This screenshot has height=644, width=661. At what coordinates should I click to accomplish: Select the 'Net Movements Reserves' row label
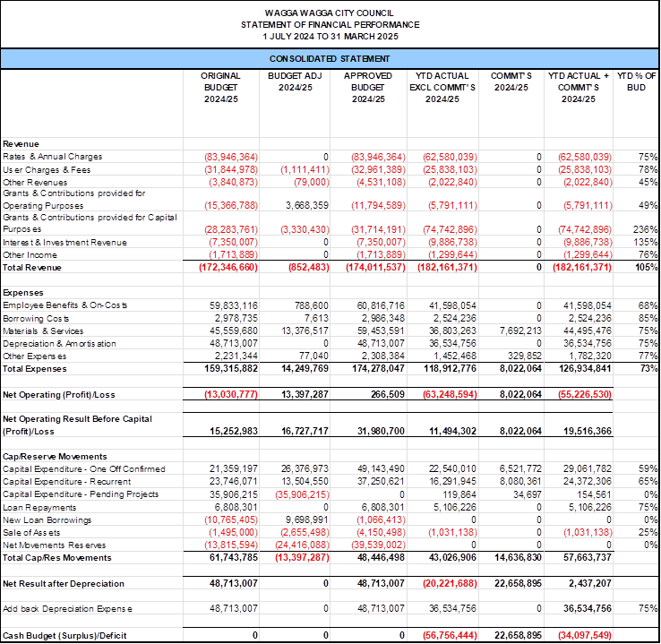tap(54, 545)
